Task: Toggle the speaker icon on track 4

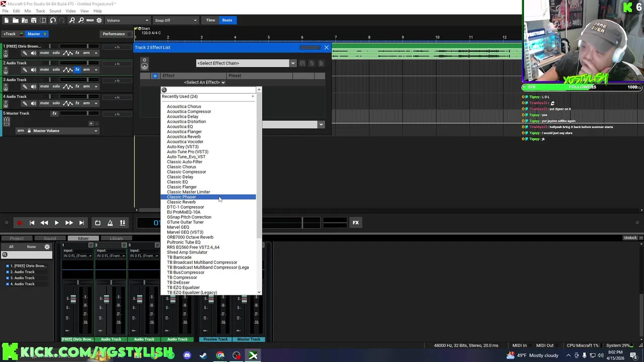Action: point(33,103)
